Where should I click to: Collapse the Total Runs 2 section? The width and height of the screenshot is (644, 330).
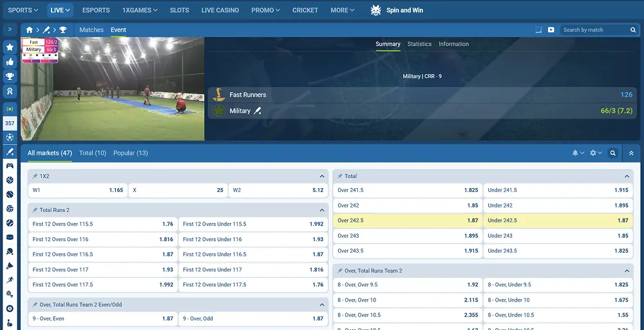[x=322, y=210]
